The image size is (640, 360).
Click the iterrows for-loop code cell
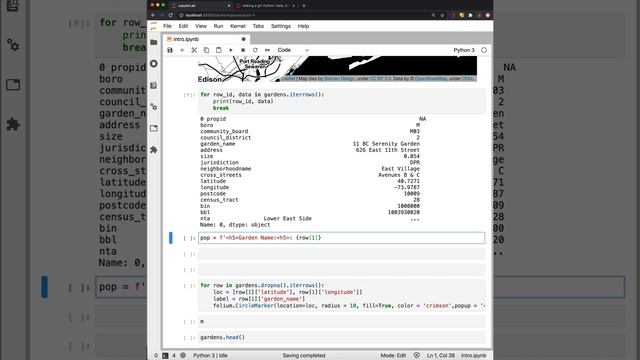point(342,101)
